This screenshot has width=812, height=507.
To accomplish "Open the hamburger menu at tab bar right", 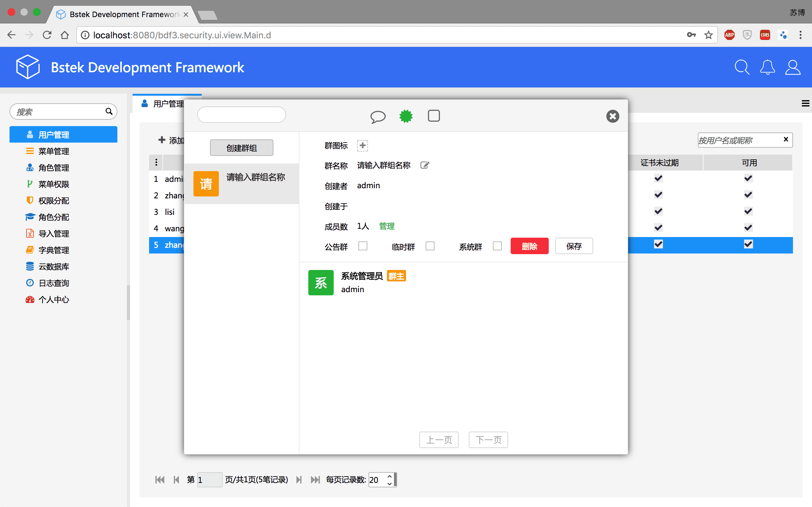I will [x=805, y=104].
